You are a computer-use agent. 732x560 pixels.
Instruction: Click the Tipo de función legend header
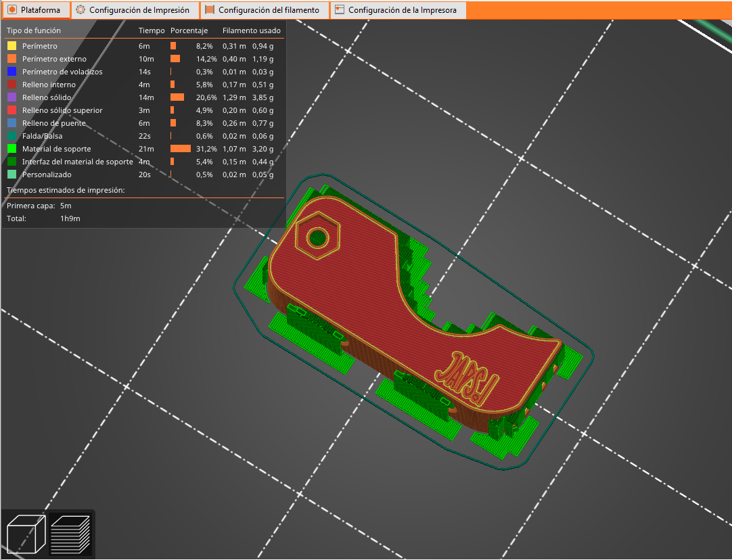34,30
